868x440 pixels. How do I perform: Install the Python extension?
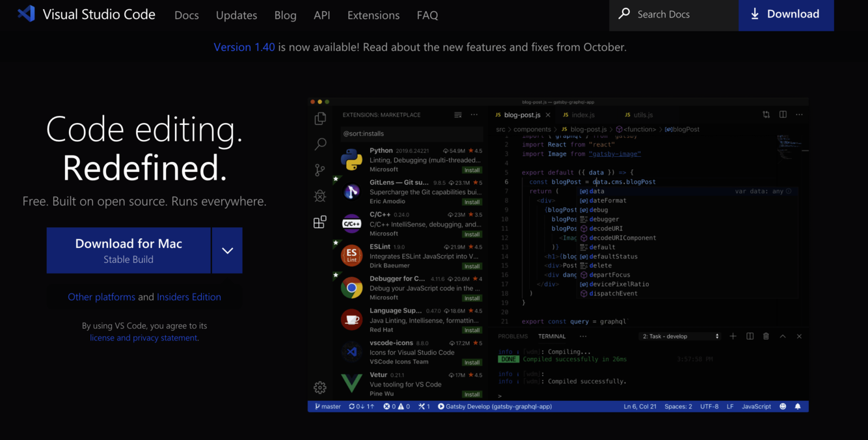tap(472, 170)
